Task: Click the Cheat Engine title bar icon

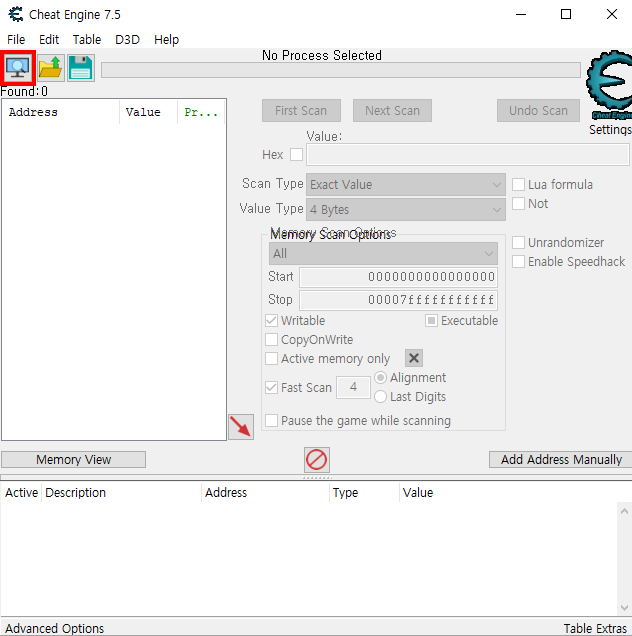Action: [x=16, y=15]
